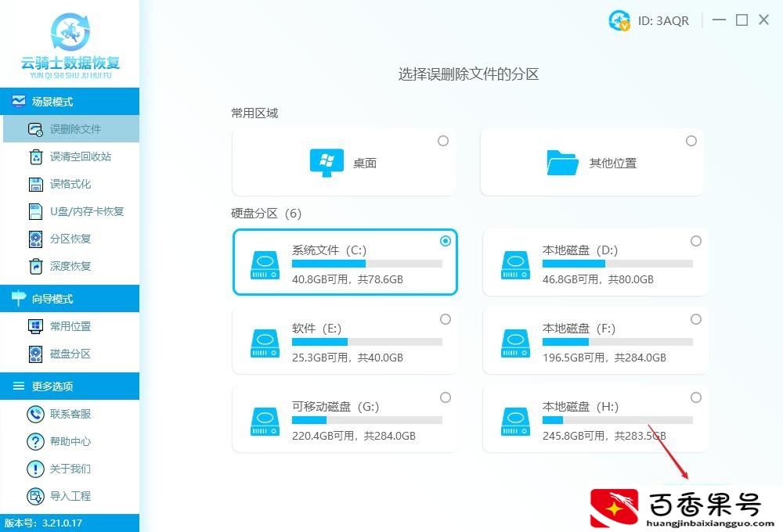The height and width of the screenshot is (532, 783).
Task: Open the 关于我们 link
Action: tap(70, 469)
